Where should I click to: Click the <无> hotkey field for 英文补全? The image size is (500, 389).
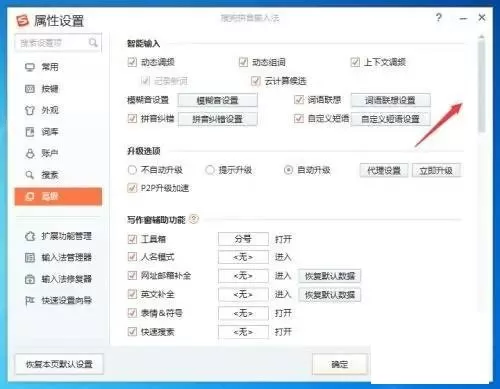243,294
